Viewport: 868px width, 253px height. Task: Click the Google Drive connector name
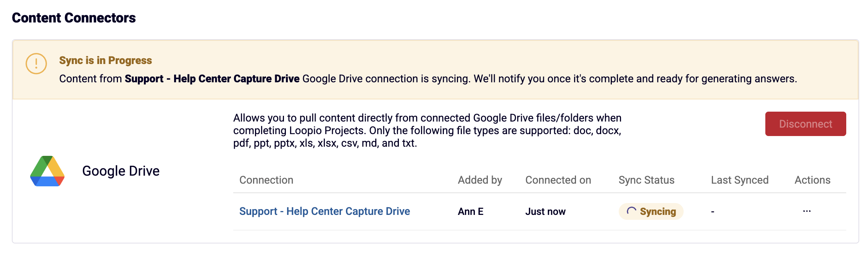pos(121,171)
